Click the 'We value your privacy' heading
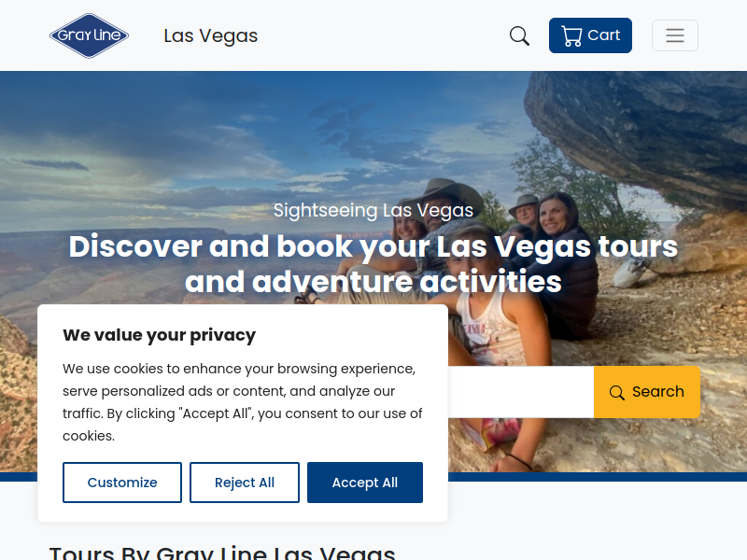 (159, 335)
